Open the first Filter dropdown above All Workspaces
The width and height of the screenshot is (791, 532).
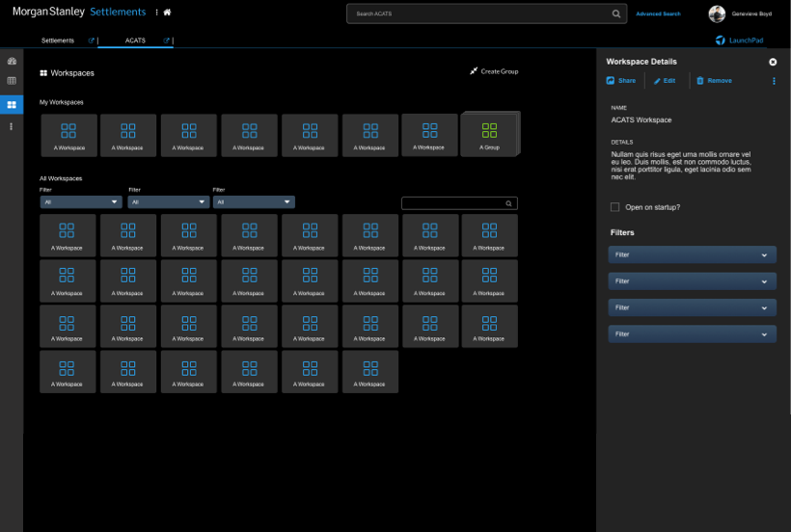pos(81,202)
